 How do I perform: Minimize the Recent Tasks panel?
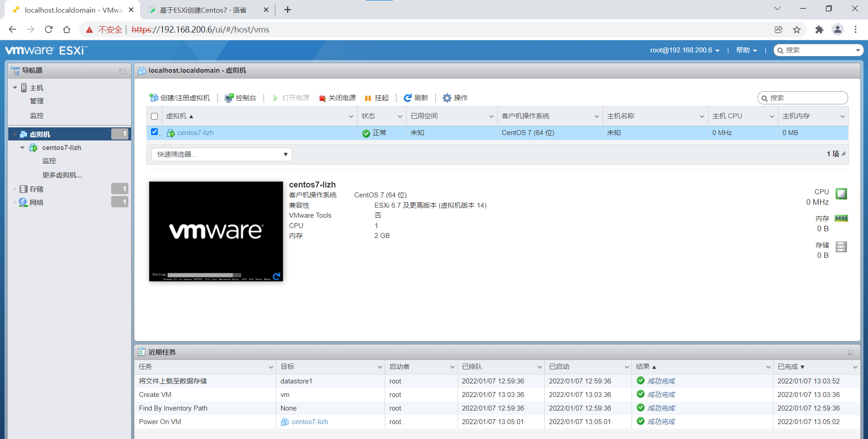pos(851,352)
